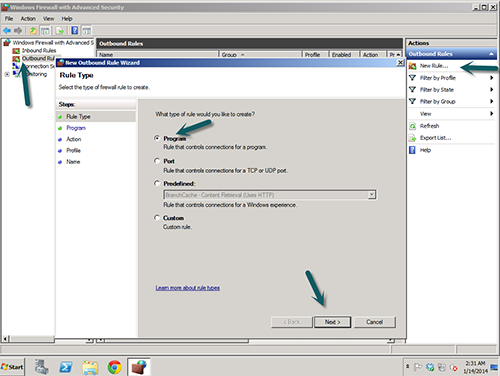The width and height of the screenshot is (500, 376).
Task: Click Filter by Profile funnel icon
Action: pos(412,78)
